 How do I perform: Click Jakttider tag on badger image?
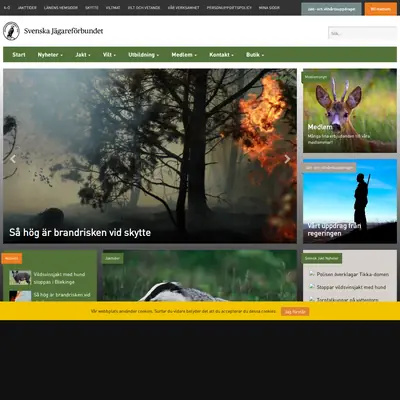click(113, 258)
